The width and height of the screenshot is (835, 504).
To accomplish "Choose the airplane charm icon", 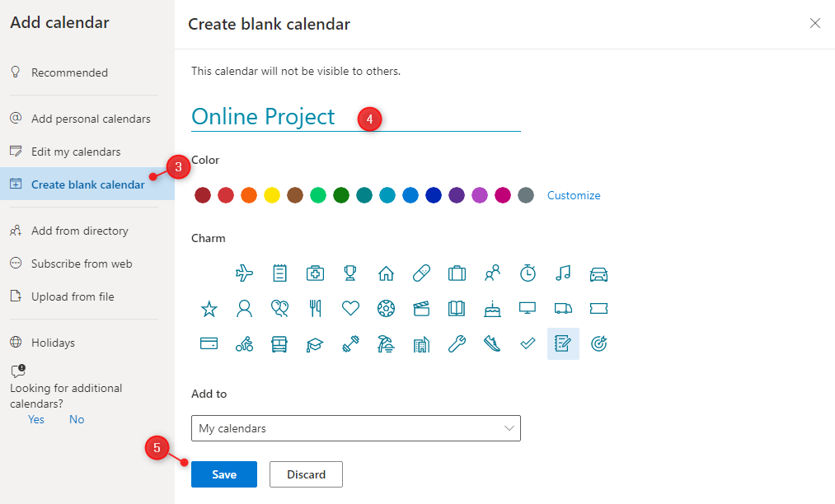I will click(245, 273).
